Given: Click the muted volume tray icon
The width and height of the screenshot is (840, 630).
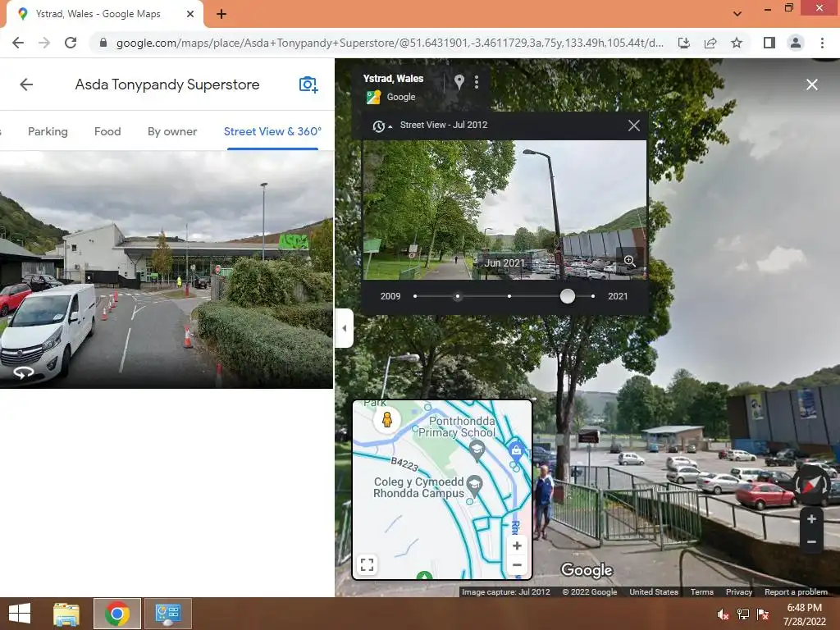Looking at the screenshot, I should point(723,614).
